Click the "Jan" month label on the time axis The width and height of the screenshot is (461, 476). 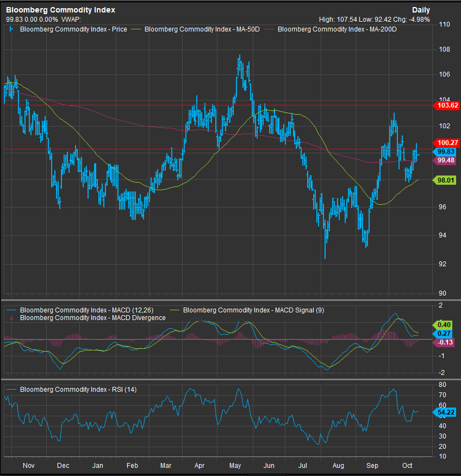[98, 465]
